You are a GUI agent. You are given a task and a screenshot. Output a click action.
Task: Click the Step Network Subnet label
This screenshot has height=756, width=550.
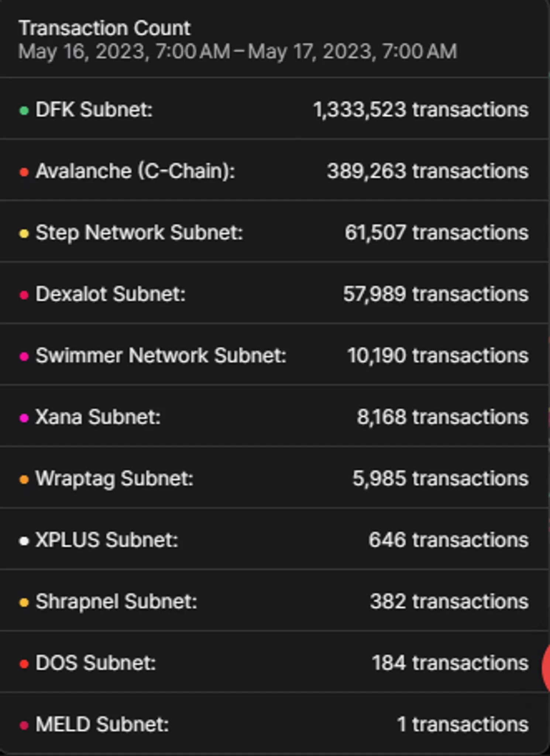139,233
